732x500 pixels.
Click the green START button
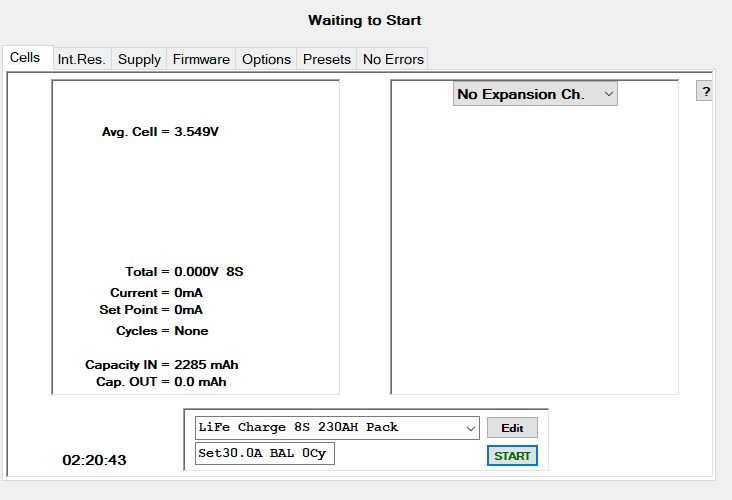point(512,456)
